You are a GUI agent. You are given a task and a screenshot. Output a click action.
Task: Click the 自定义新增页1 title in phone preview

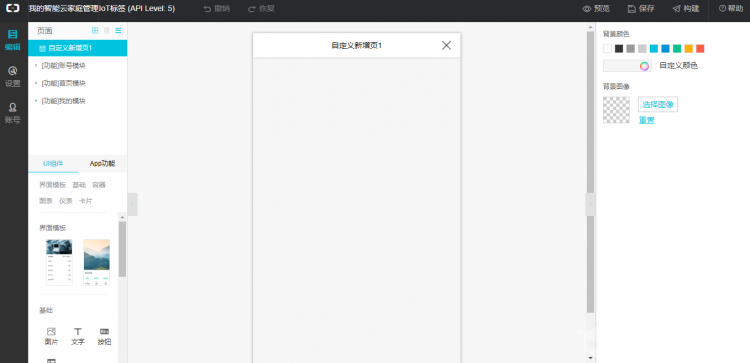coord(356,45)
